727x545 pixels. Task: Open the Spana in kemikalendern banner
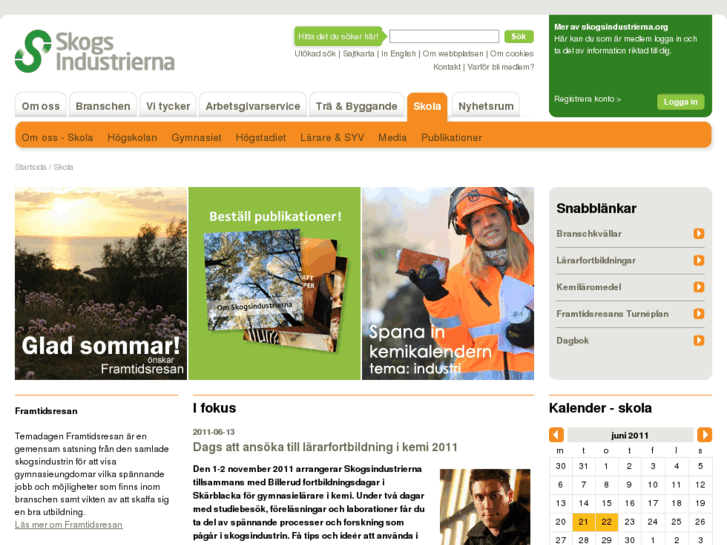click(448, 283)
